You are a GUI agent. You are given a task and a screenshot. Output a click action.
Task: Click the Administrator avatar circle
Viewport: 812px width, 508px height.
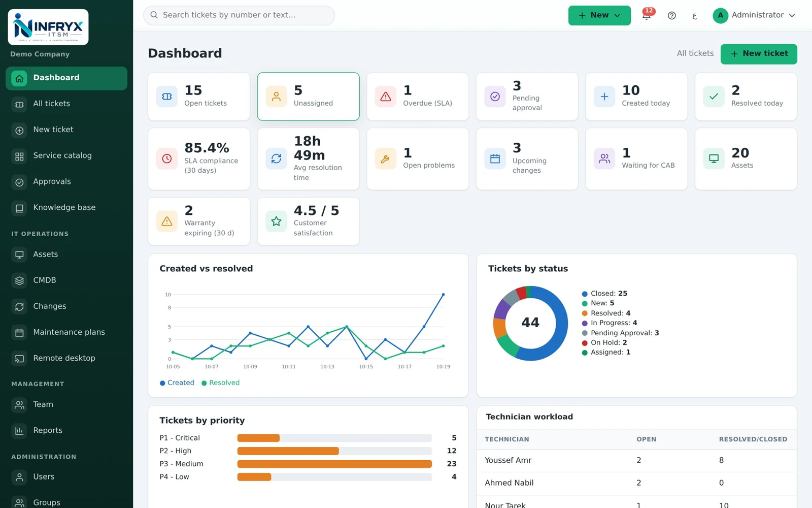click(x=720, y=15)
